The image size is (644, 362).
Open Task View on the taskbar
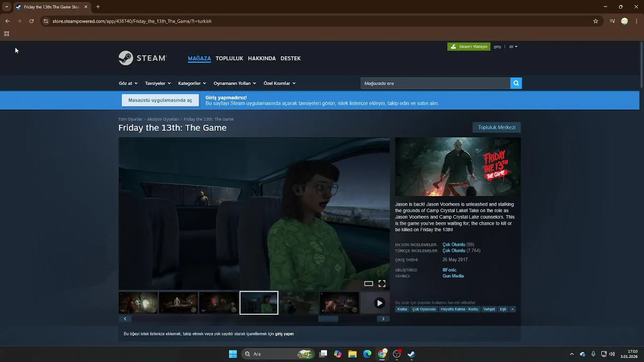(x=324, y=354)
